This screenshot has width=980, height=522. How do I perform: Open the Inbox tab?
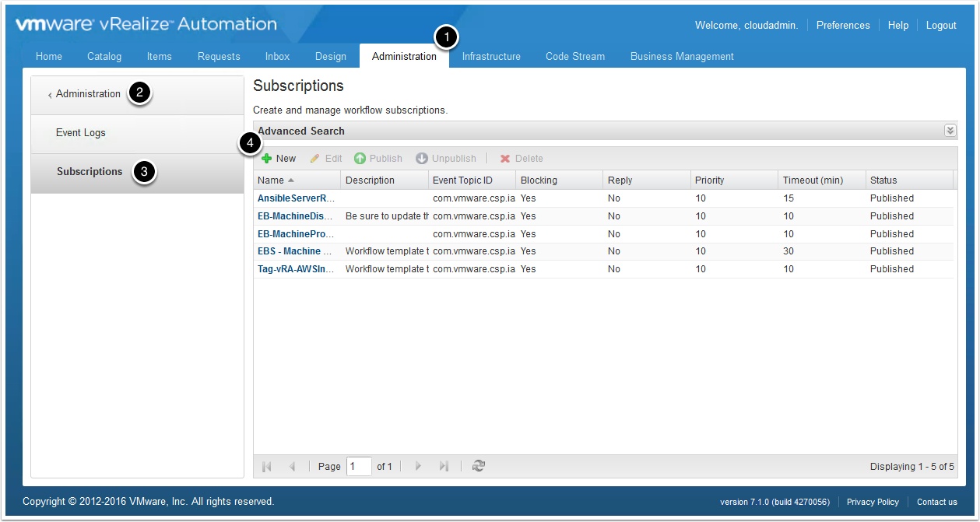coord(278,56)
